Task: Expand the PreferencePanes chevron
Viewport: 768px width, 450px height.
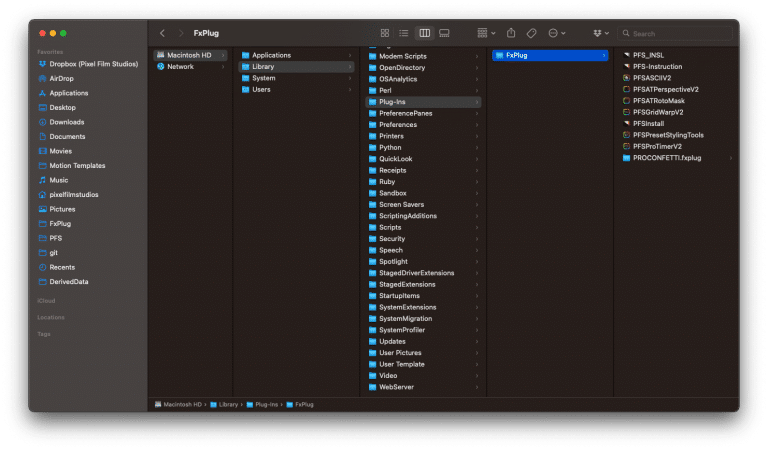Action: coord(477,113)
